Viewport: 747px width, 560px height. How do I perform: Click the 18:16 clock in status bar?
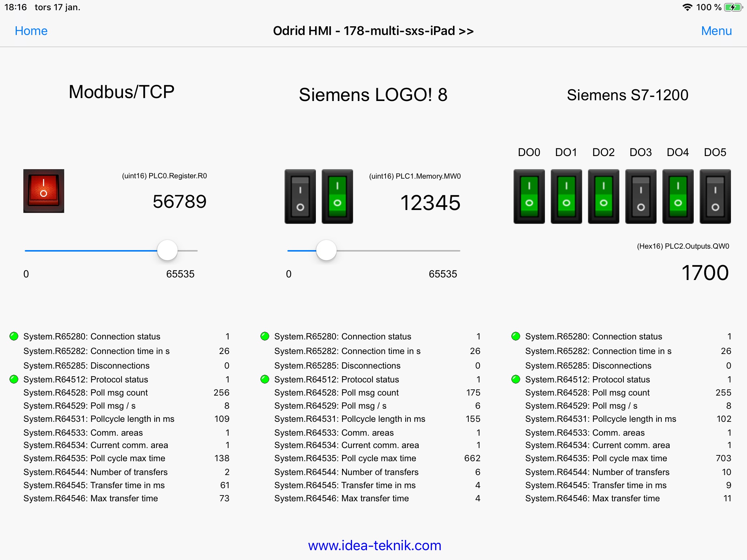pyautogui.click(x=16, y=7)
